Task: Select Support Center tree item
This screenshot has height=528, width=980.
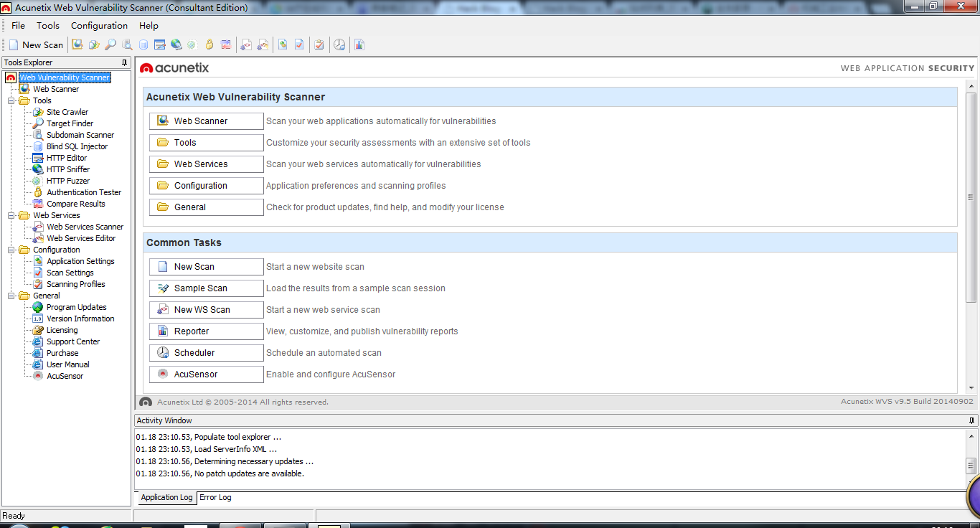Action: (x=73, y=341)
